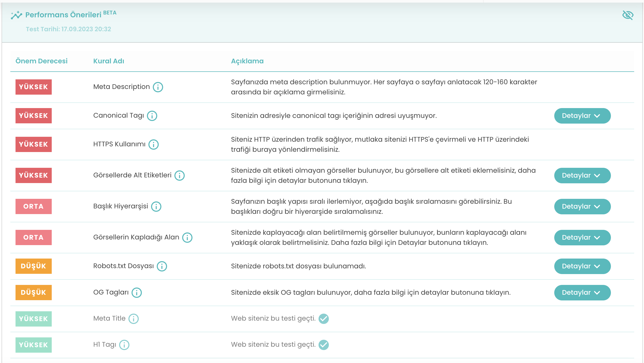
Task: Click the ORTA badge for Başlık Hiyerarşisi
Action: click(x=34, y=206)
